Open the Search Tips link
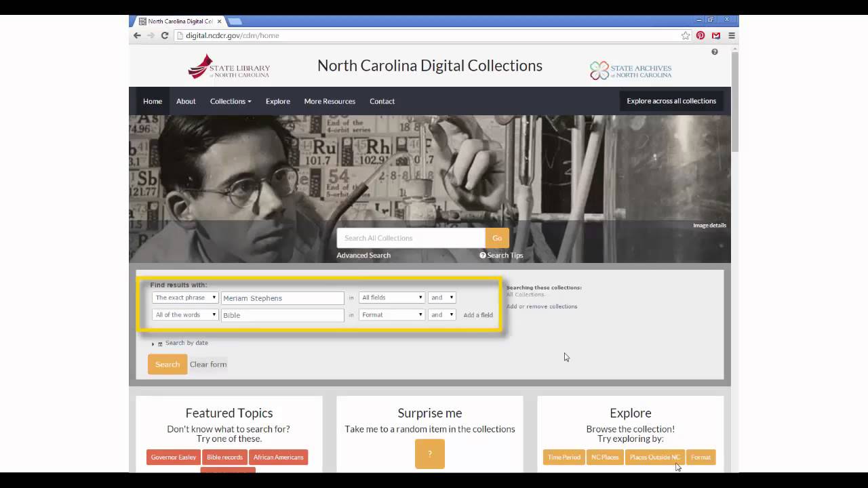Viewport: 868px width, 488px height. click(x=501, y=256)
